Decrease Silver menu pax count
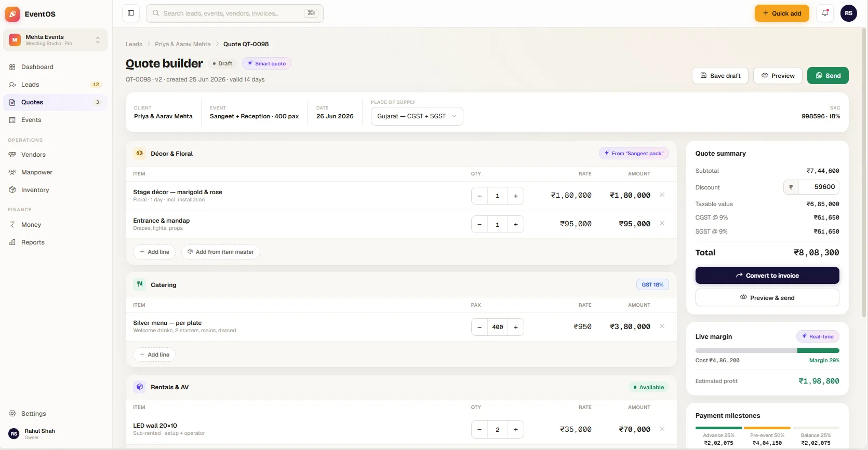Screen dimensions: 868x450 click(479, 327)
